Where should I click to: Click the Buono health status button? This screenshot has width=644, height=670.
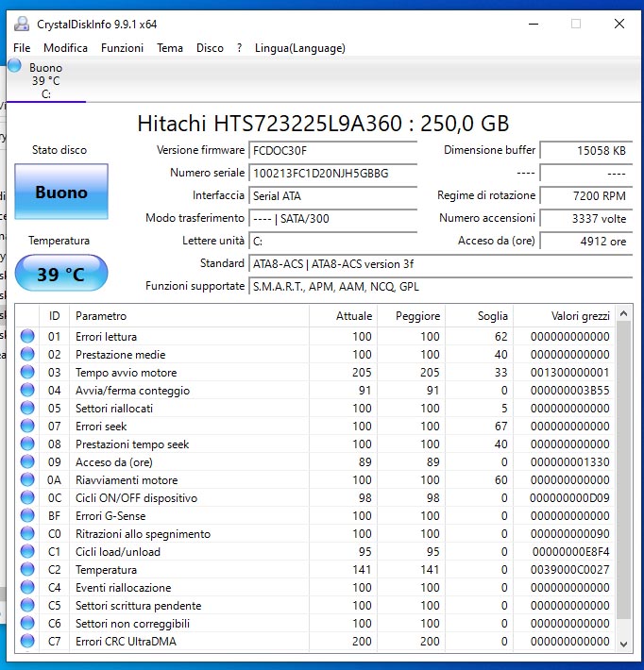tap(61, 192)
